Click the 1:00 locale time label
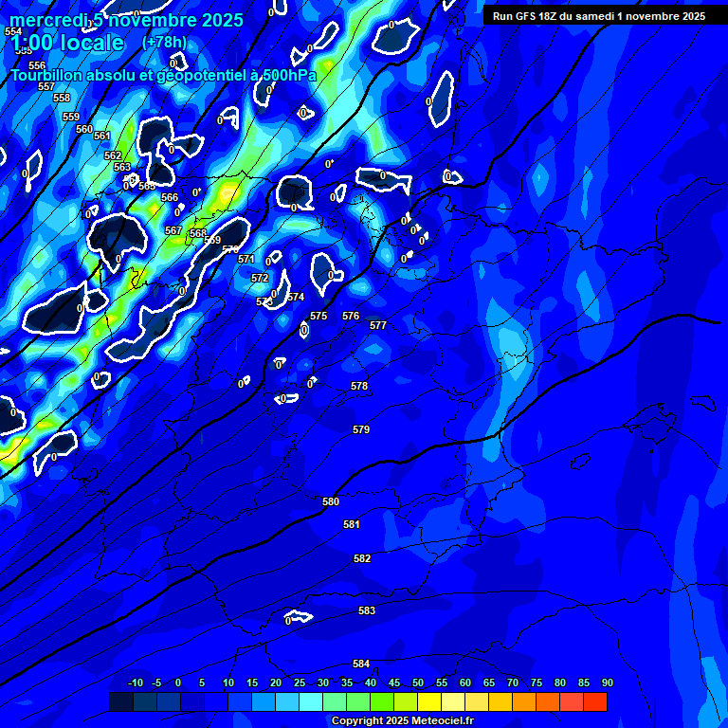Image resolution: width=728 pixels, height=728 pixels. click(x=66, y=43)
